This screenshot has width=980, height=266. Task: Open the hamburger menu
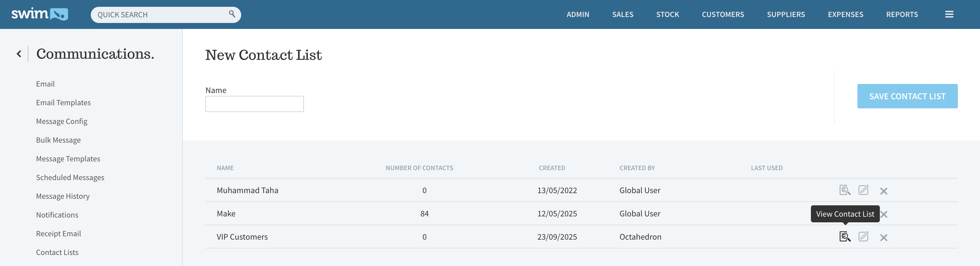click(949, 14)
